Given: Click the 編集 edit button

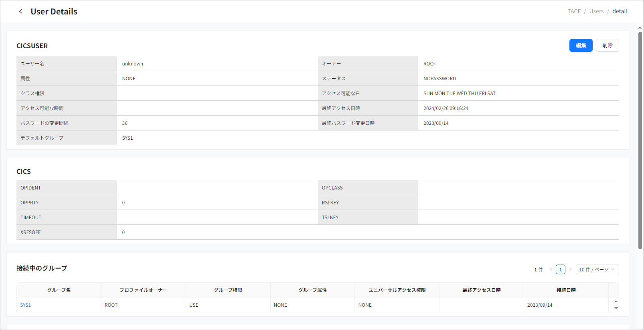Looking at the screenshot, I should (581, 45).
